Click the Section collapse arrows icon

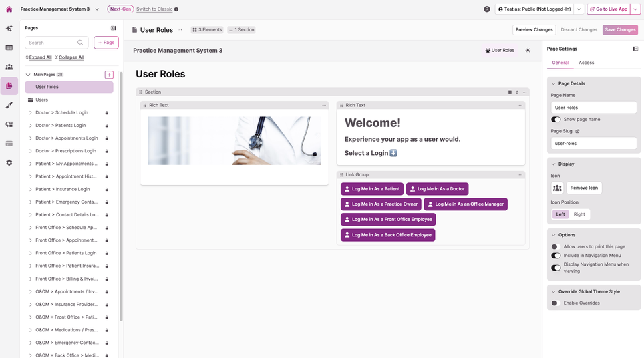[x=517, y=92]
